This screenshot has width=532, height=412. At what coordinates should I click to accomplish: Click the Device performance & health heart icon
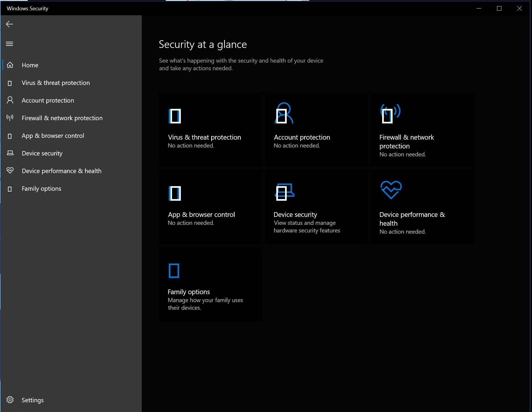(x=10, y=171)
